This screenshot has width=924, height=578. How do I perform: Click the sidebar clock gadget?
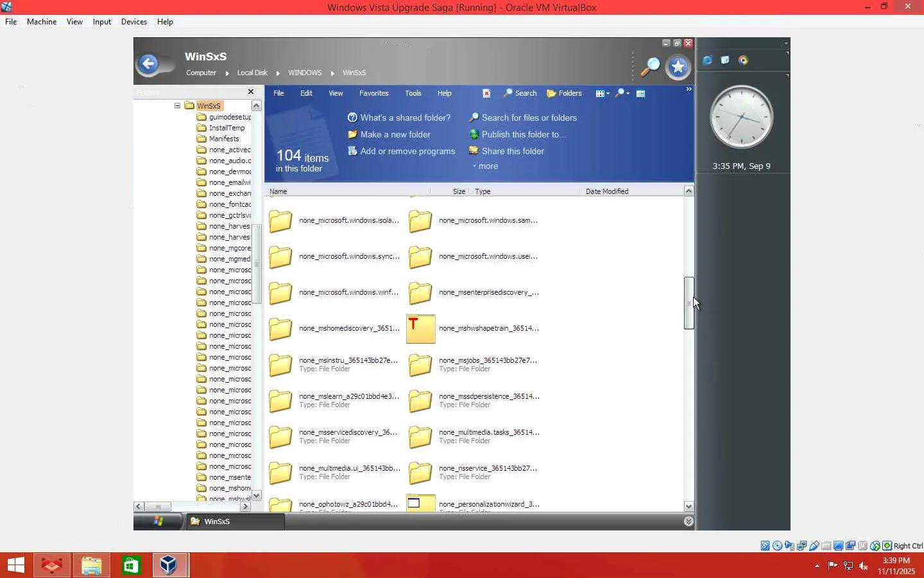point(742,117)
